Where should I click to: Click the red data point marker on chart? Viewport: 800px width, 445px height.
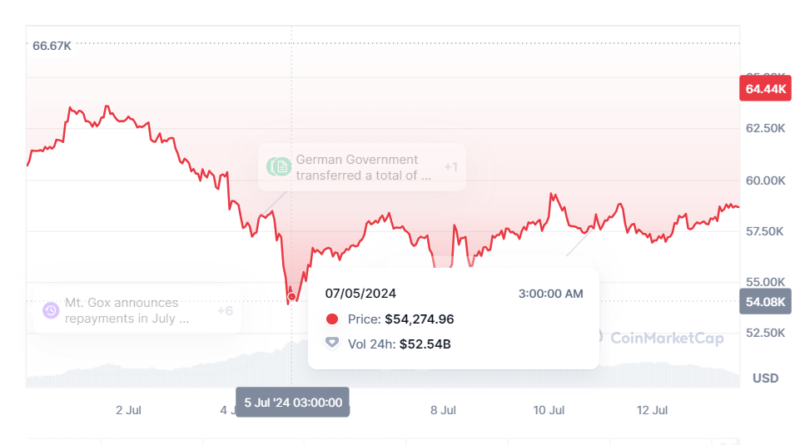(292, 296)
